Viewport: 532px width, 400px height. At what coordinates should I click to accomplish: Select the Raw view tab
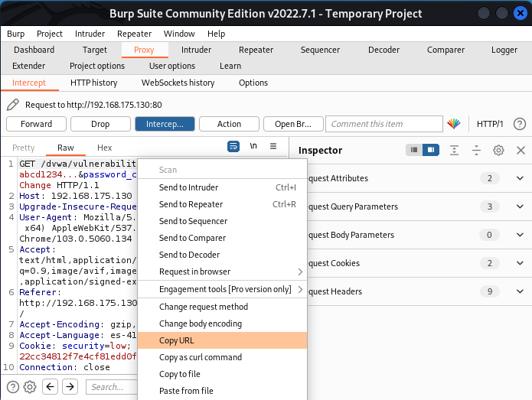pos(66,148)
